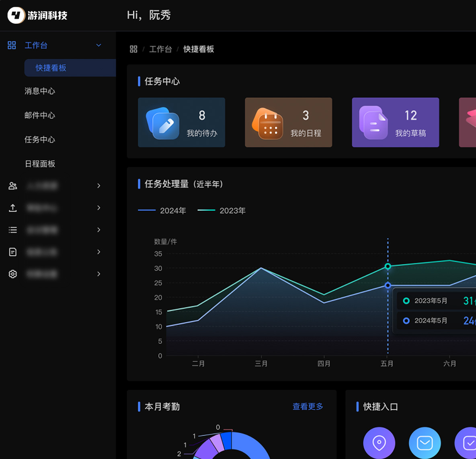Toggle the 2024年 legend series
Viewport: 476px width, 459px height.
click(162, 211)
